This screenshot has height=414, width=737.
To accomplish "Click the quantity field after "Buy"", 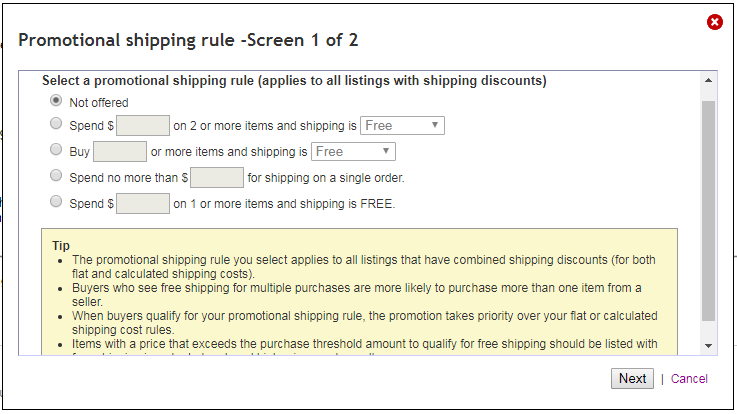I will tap(120, 151).
